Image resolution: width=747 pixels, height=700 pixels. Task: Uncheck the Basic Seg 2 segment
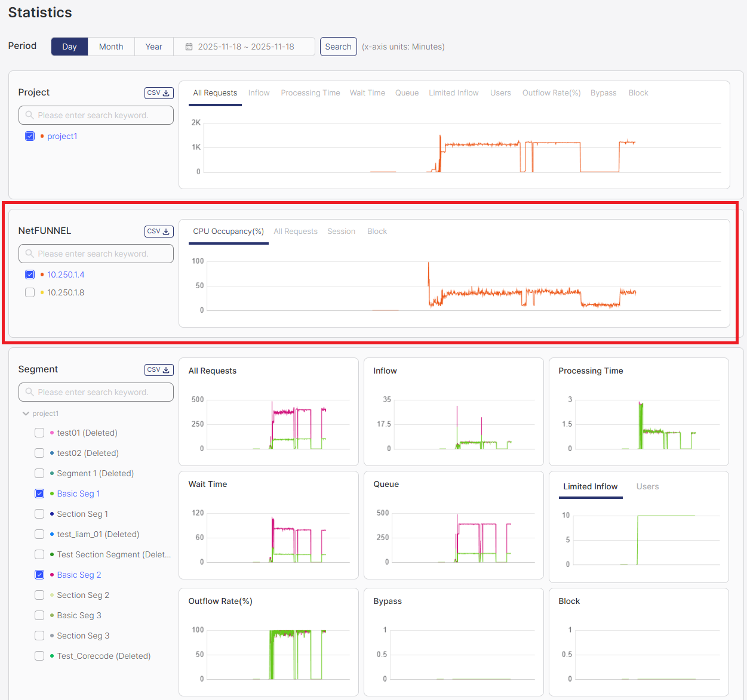point(39,575)
